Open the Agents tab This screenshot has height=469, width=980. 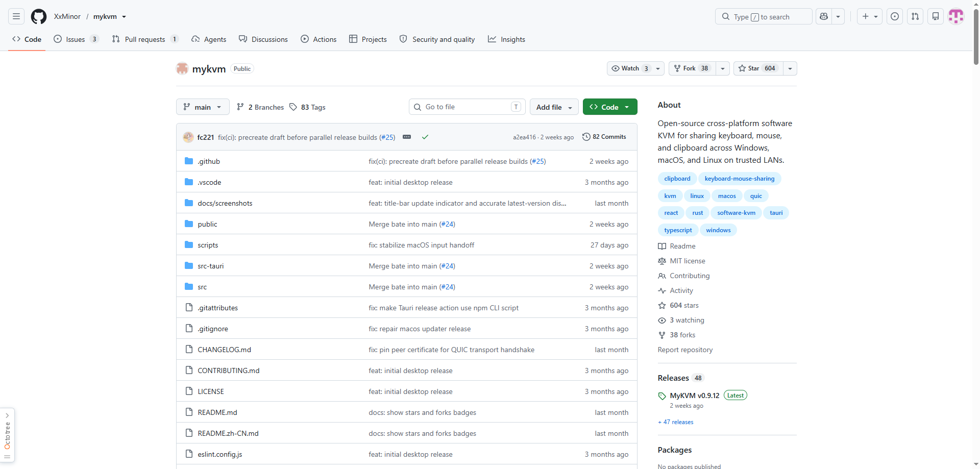[209, 39]
